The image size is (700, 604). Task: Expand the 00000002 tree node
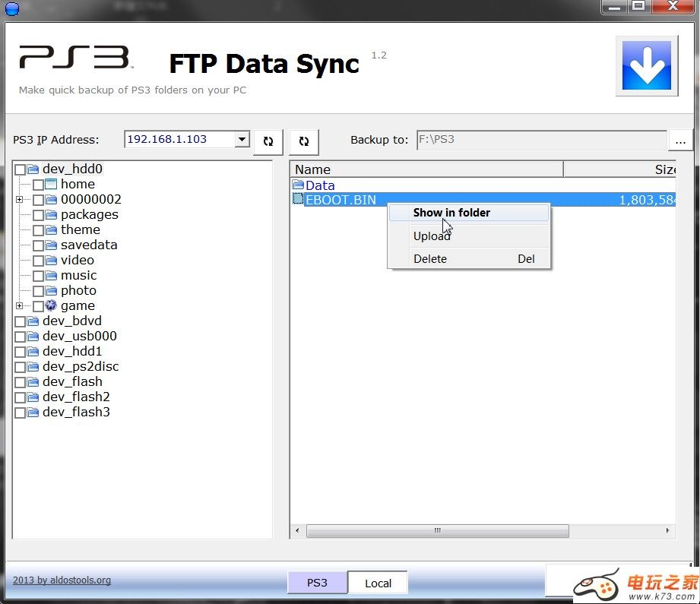coord(20,200)
